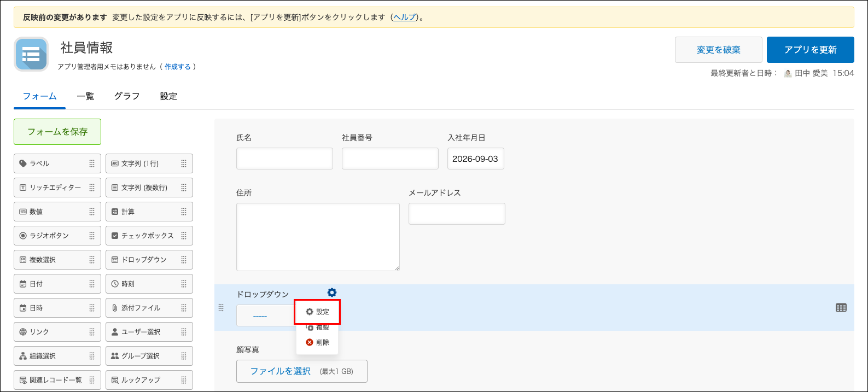Choose 削除 from the field popup menu

pos(317,342)
